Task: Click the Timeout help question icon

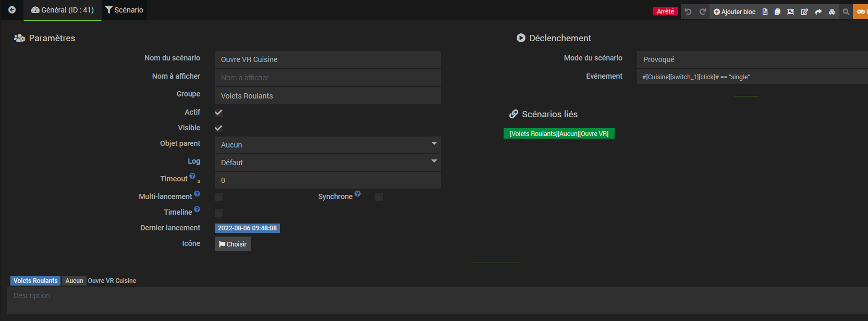Action: 192,176
